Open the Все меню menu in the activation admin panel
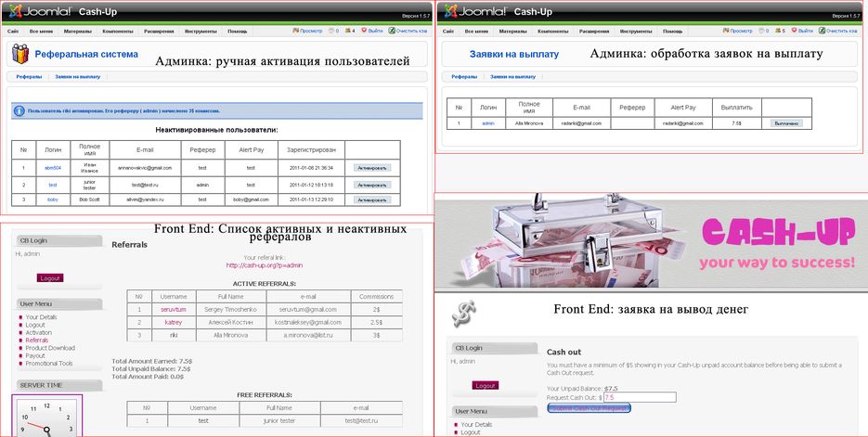 (42, 32)
